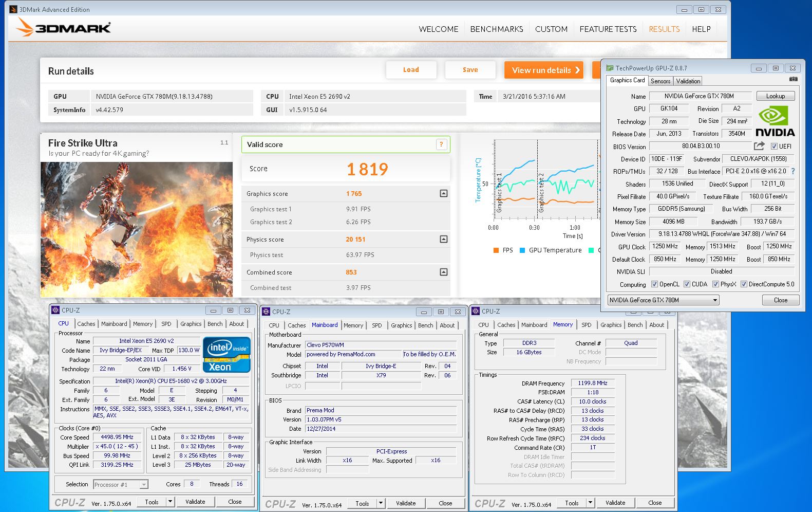Click the 3DMark title bar app icon
Screen dimensions: 812x512
point(13,9)
